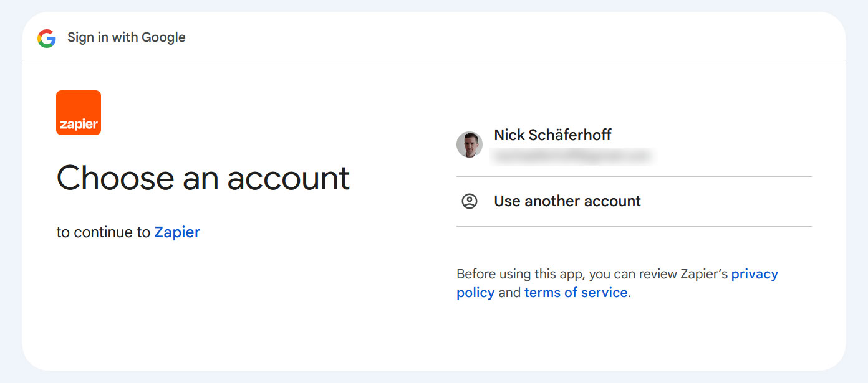Click the word "and" between policy links
This screenshot has width=868, height=383.
[509, 293]
